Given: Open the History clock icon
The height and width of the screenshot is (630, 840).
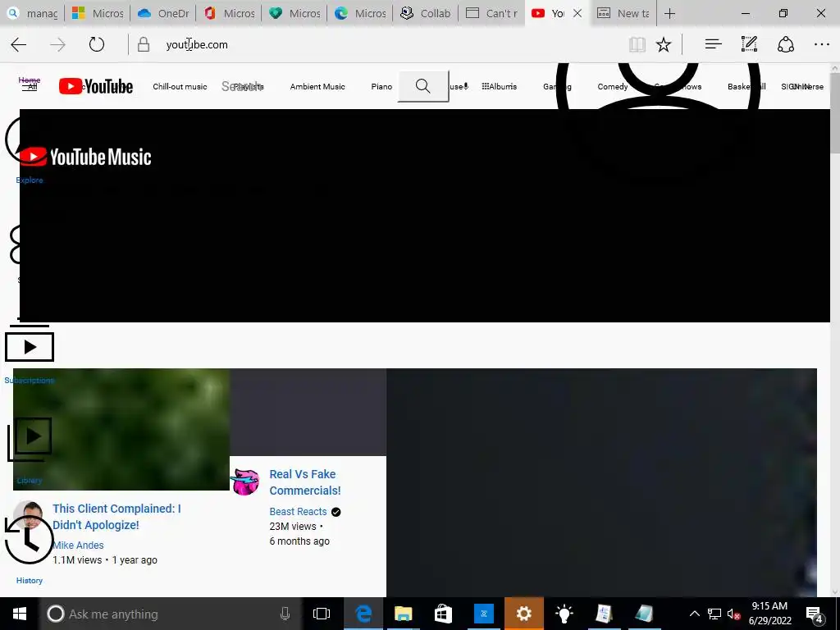Looking at the screenshot, I should 29,540.
